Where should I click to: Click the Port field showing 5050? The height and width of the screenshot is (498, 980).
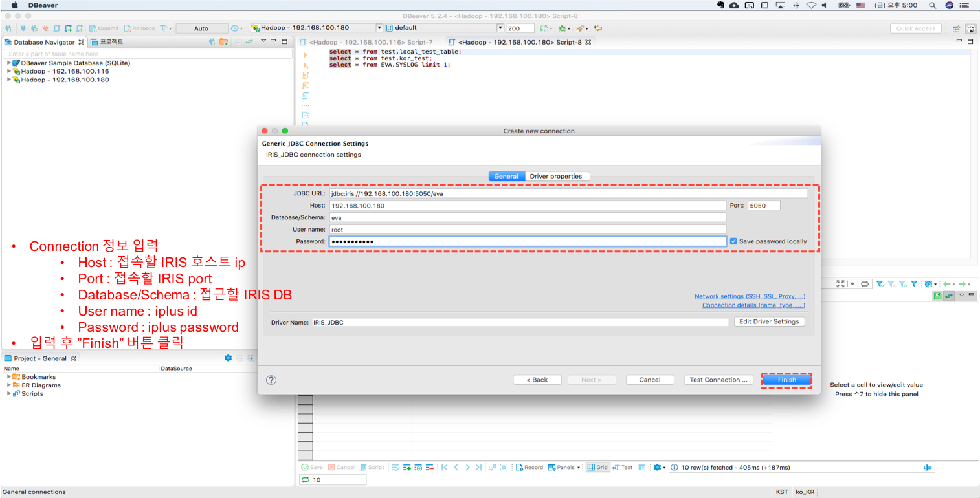point(764,206)
